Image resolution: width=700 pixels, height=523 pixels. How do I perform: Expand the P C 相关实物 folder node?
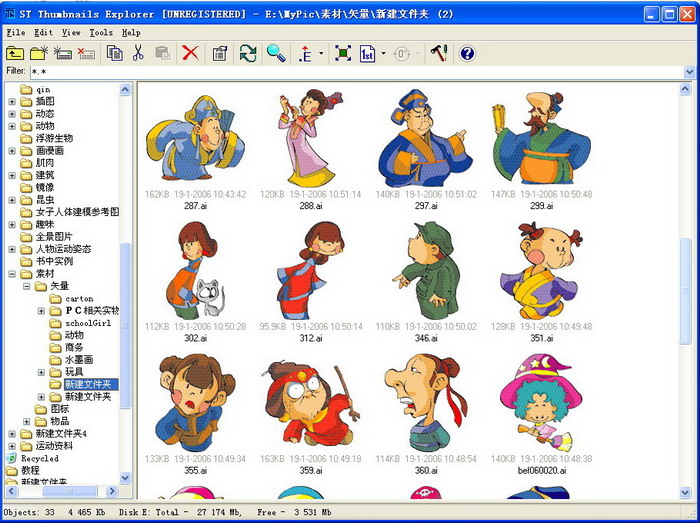(42, 311)
